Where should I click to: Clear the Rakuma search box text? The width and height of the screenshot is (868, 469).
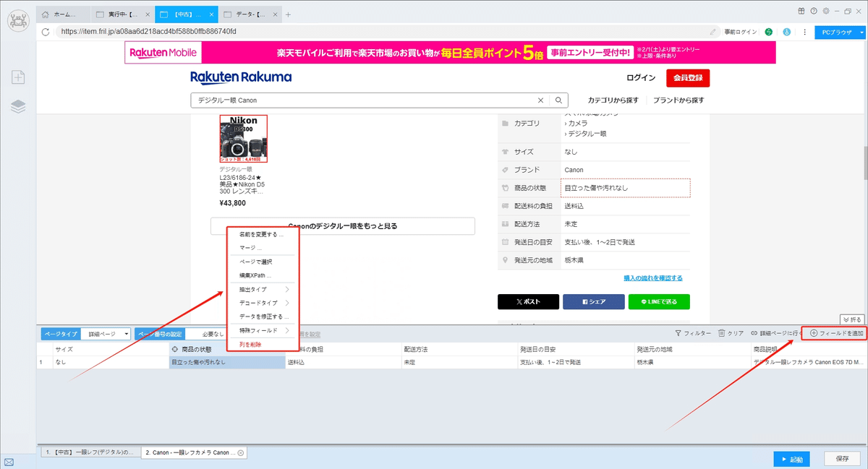[x=540, y=100]
